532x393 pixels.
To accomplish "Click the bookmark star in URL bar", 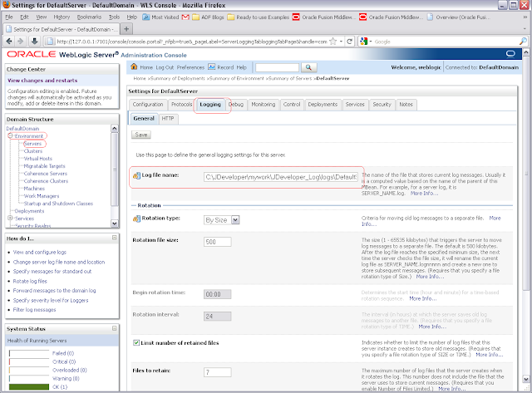I will point(333,42).
